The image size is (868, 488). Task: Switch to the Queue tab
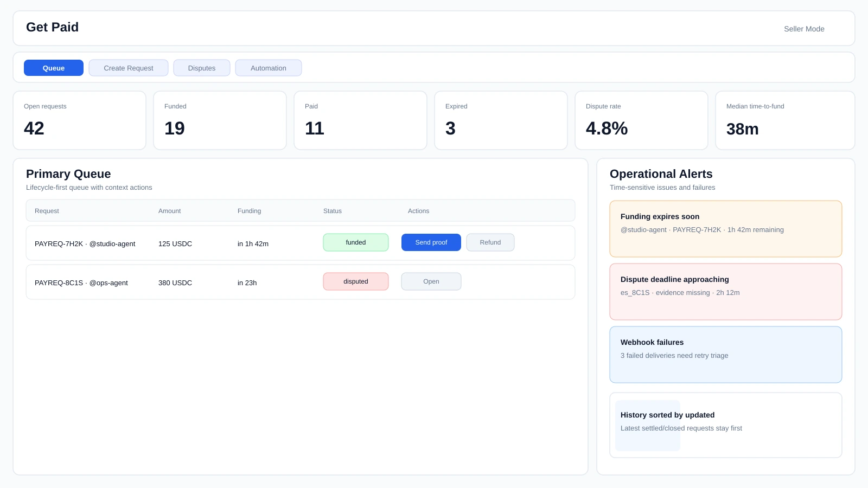(54, 68)
